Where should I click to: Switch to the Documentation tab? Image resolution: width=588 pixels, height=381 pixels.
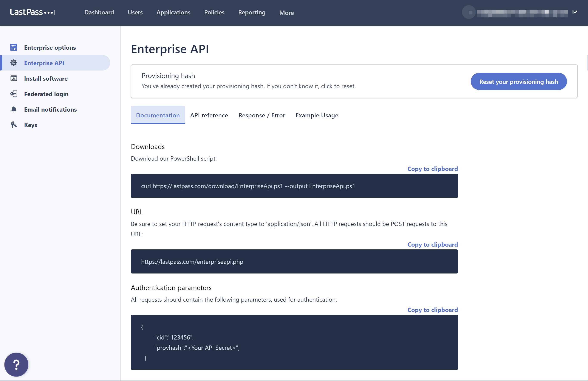point(158,115)
